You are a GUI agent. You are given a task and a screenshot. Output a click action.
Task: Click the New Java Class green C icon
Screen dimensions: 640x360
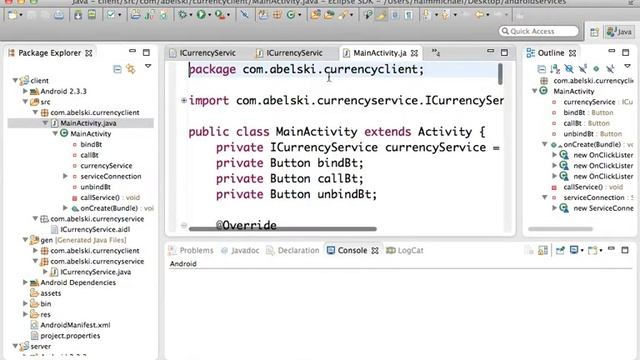click(291, 15)
